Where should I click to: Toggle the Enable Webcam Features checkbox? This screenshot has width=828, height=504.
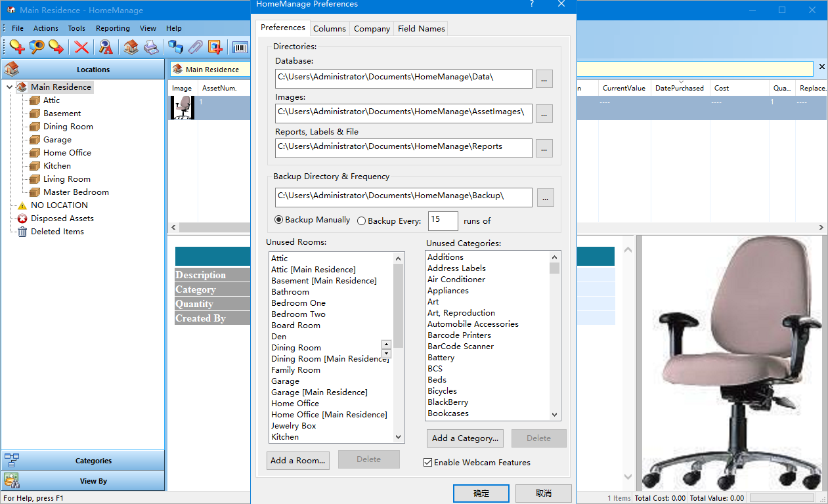pyautogui.click(x=428, y=463)
